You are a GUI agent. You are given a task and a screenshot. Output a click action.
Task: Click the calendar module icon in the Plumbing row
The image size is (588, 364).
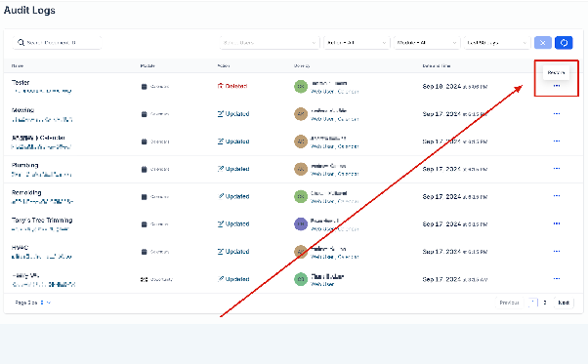click(144, 169)
